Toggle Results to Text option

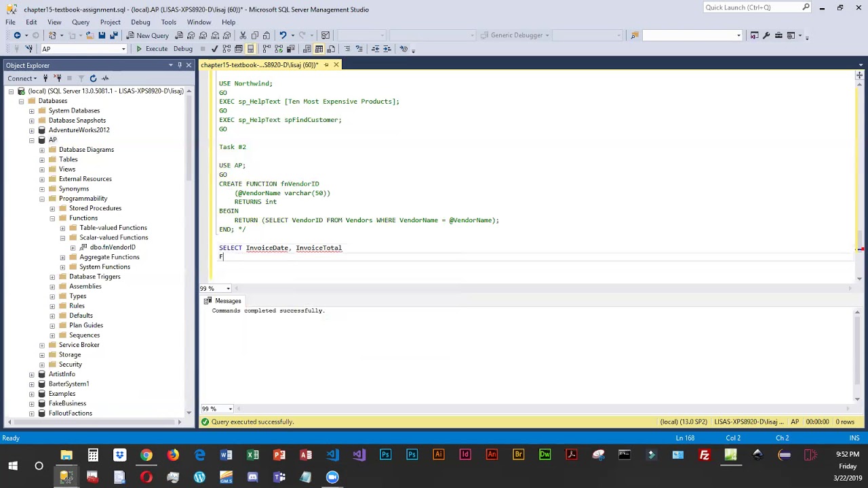(307, 49)
